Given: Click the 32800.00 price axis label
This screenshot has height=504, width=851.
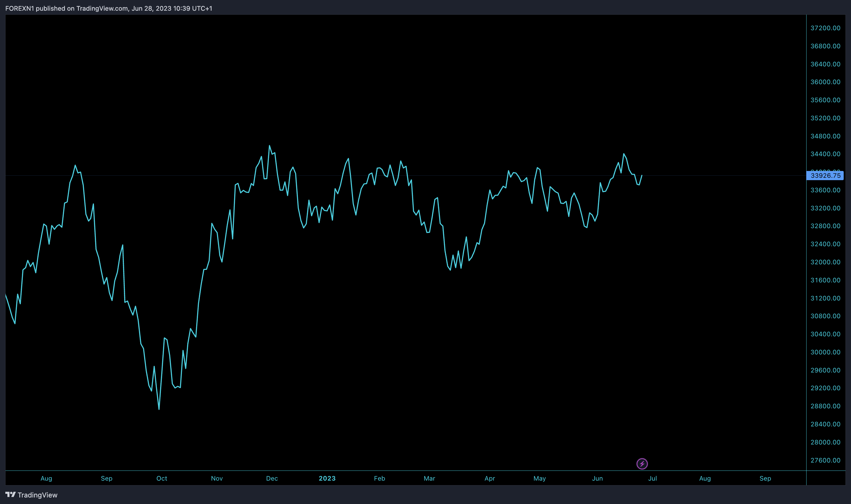Looking at the screenshot, I should tap(825, 226).
